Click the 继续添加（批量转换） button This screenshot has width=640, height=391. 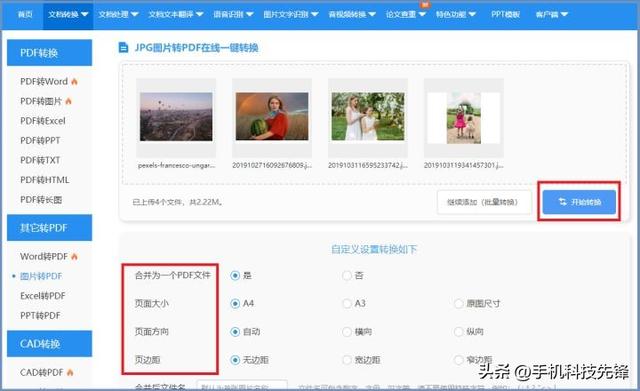pos(484,202)
